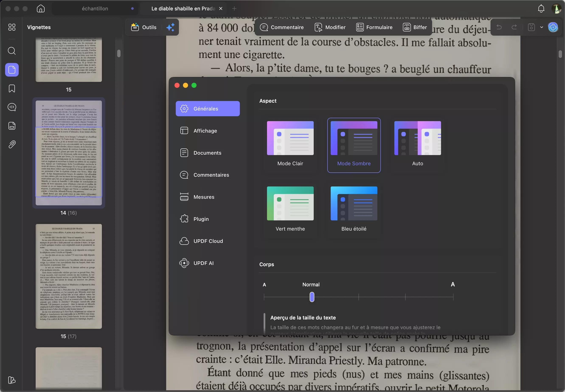Viewport: 565px width, 392px height.
Task: Select page 15 (17) thumbnail
Action: point(69,276)
